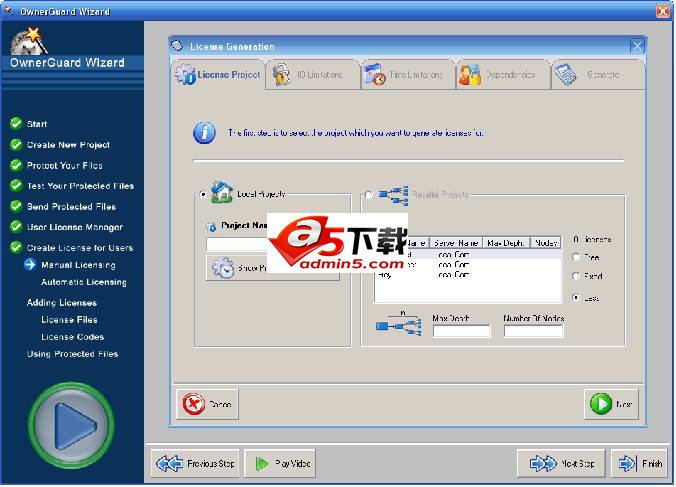676x487 pixels.
Task: Open Adding Licenses in sidebar
Action: tap(62, 303)
